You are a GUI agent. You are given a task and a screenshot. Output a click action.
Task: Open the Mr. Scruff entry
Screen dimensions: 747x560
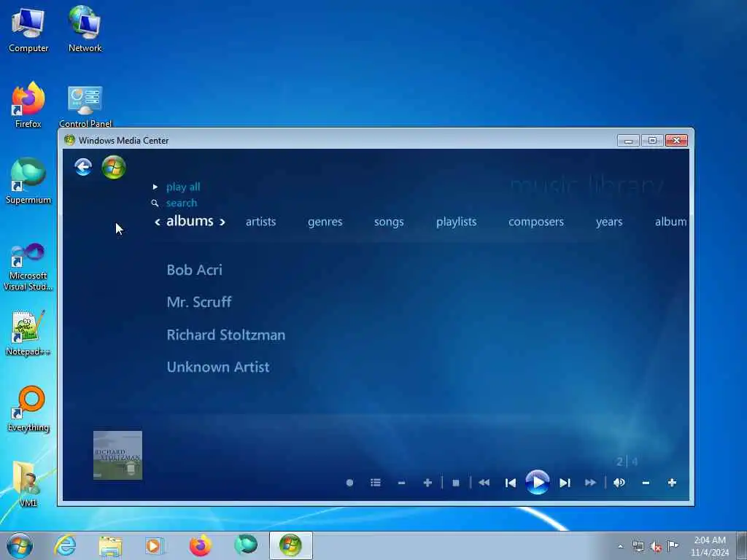point(199,302)
